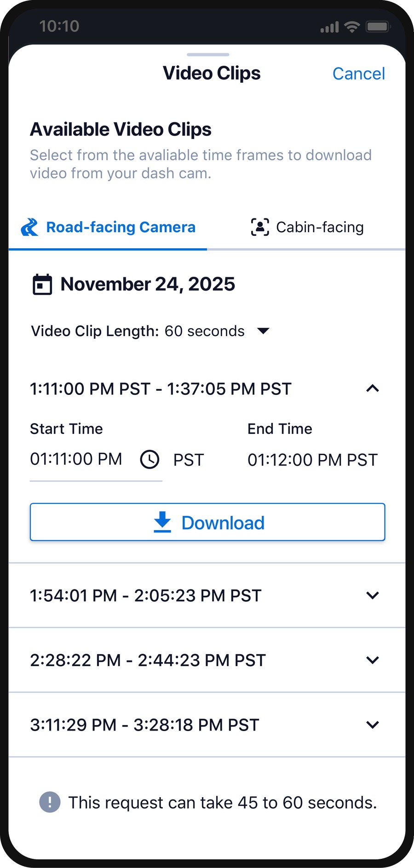This screenshot has height=868, width=414.
Task: Expand the 3:11:29 PM clip entry
Action: pyautogui.click(x=373, y=725)
